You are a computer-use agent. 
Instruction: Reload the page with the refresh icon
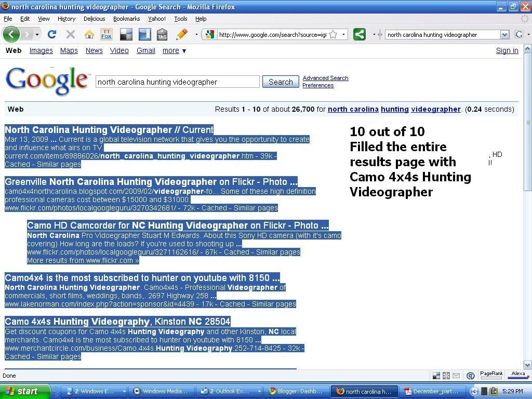52,34
